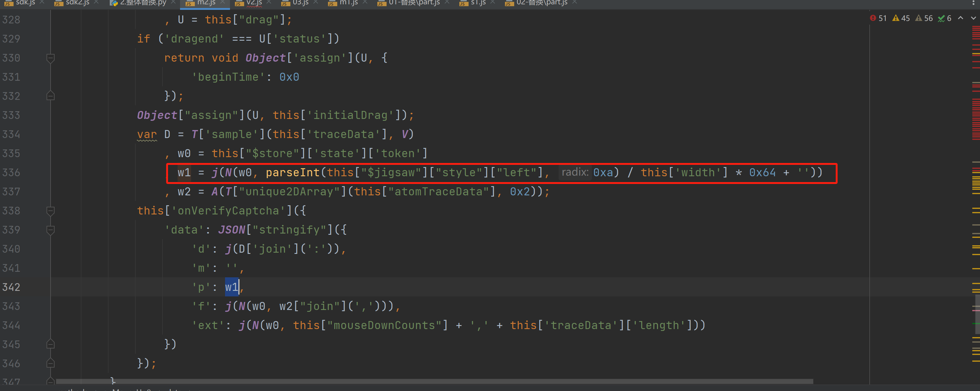The image size is (980, 391).
Task: Close the sdk.js tab
Action: pyautogui.click(x=42, y=2)
